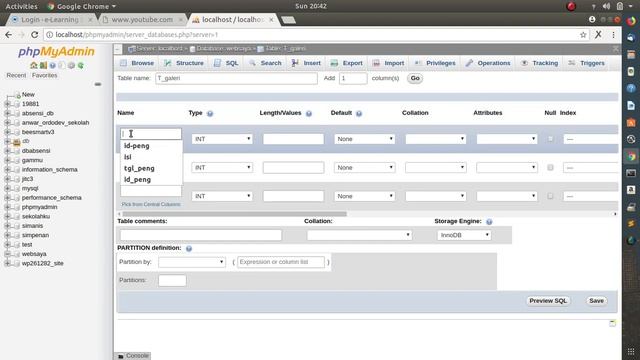Bookmark this page with star icon
This screenshot has width=640, height=360.
tap(583, 35)
